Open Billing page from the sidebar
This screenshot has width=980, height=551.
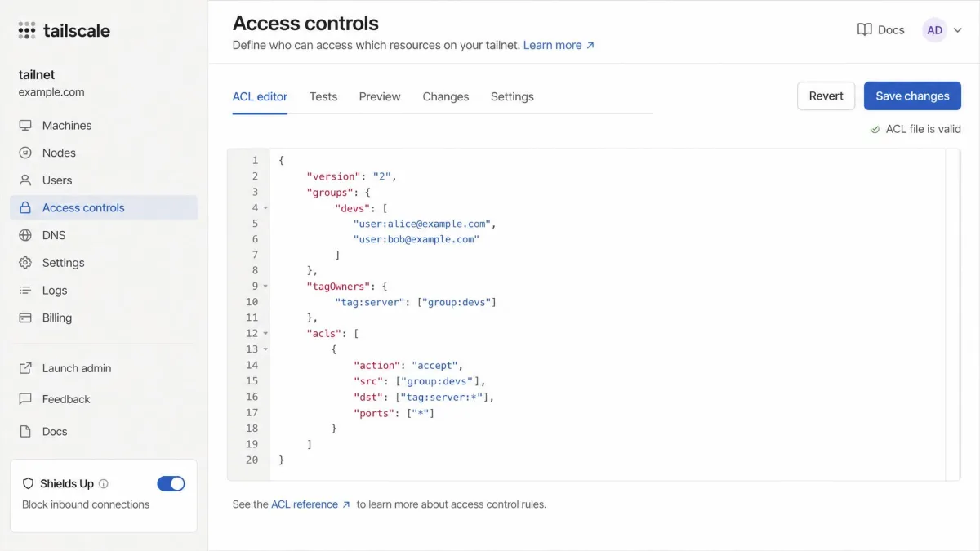pyautogui.click(x=104, y=318)
